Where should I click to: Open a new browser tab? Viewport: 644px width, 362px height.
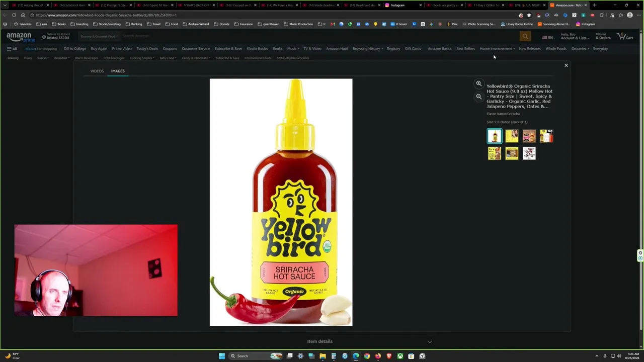(x=595, y=5)
